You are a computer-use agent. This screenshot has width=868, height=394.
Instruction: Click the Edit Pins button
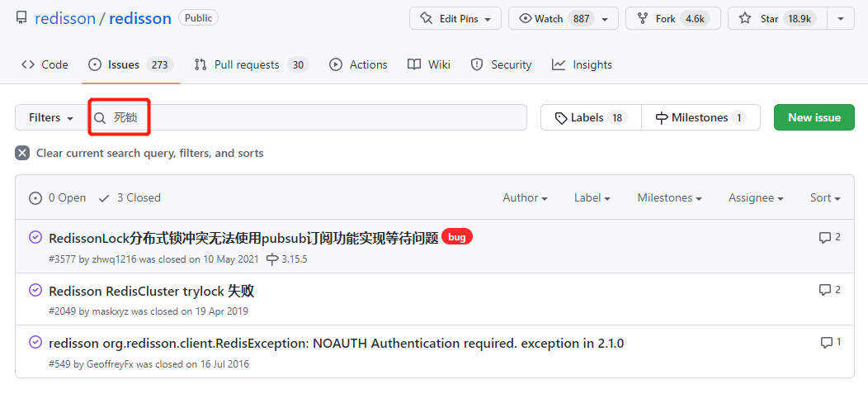455,18
